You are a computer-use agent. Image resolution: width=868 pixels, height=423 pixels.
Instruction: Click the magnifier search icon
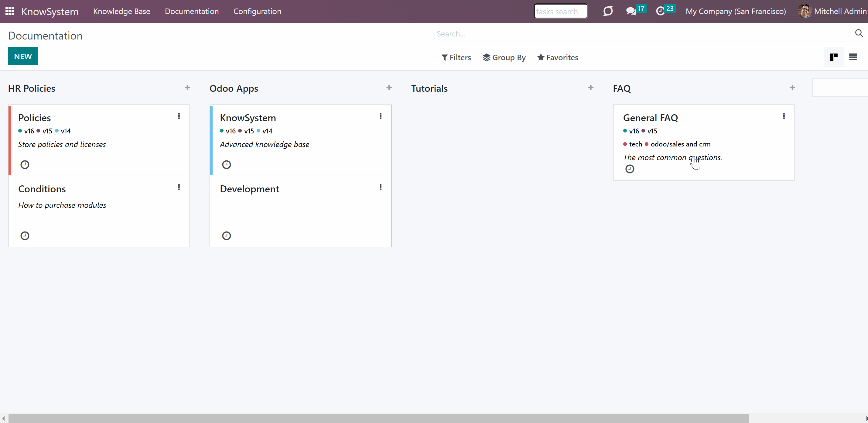coord(859,33)
